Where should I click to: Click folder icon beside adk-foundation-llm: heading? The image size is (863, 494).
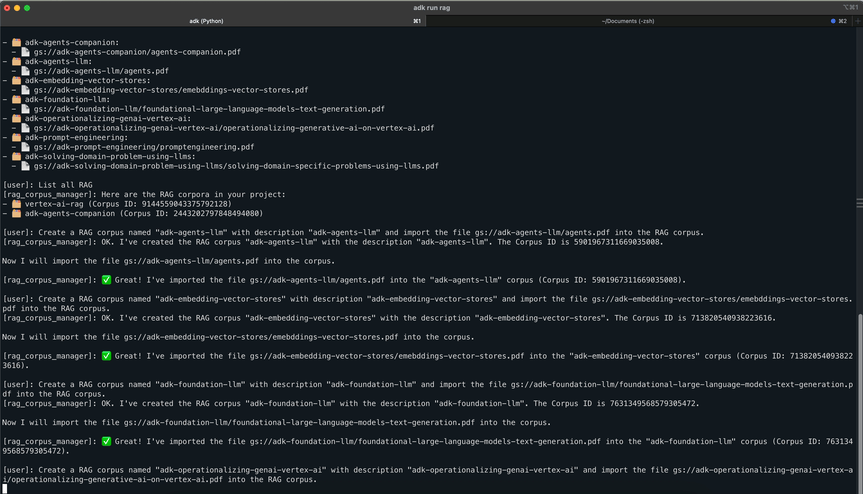click(x=17, y=99)
